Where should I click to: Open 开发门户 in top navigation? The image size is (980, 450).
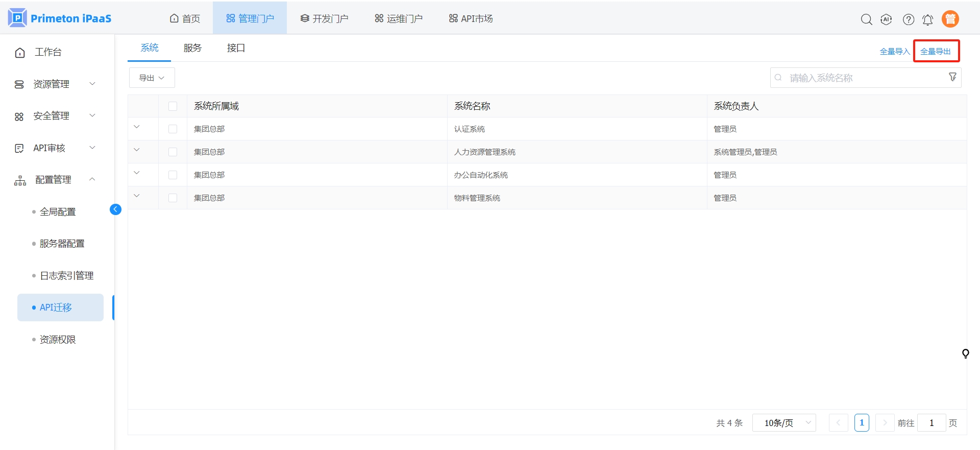(x=324, y=19)
